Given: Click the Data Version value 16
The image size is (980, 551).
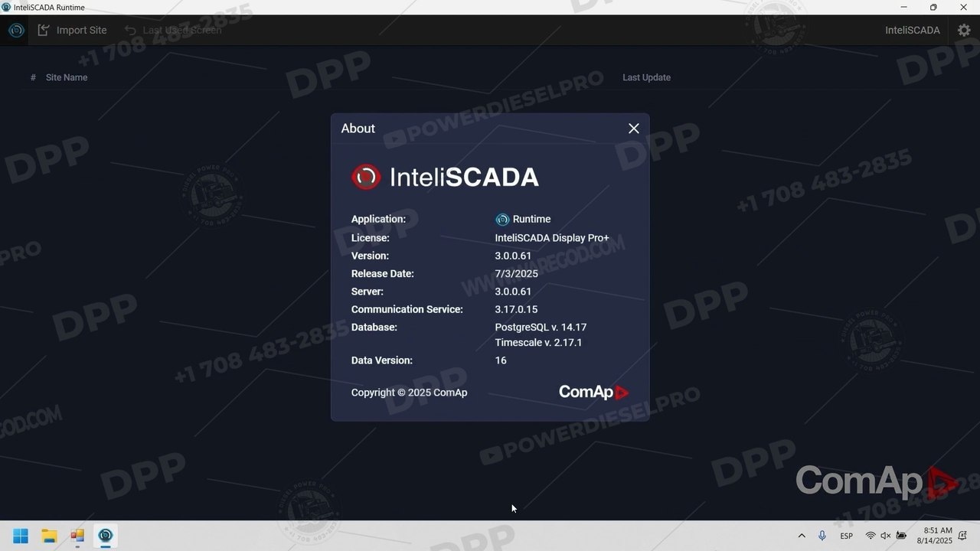Looking at the screenshot, I should tap(501, 360).
